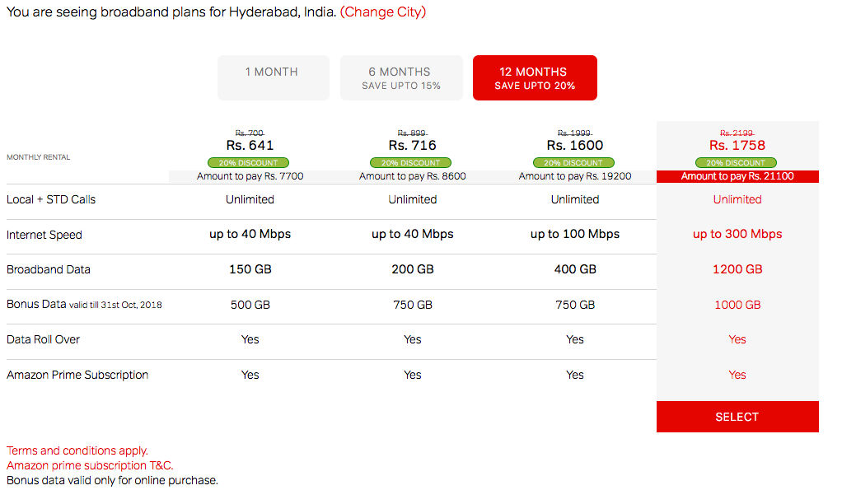Screen dimensions: 856x504
Task: Click Amount to pay Rs. 7700 label
Action: [x=250, y=176]
